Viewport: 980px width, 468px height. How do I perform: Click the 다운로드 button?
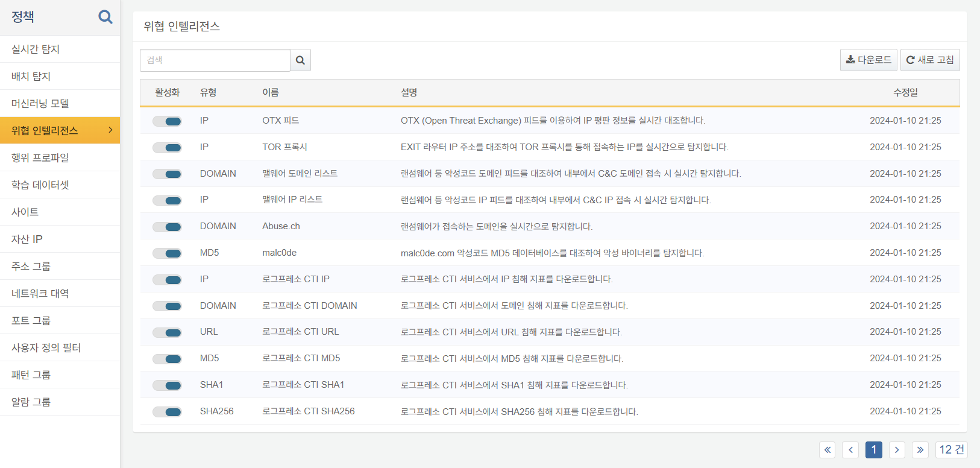tap(868, 60)
